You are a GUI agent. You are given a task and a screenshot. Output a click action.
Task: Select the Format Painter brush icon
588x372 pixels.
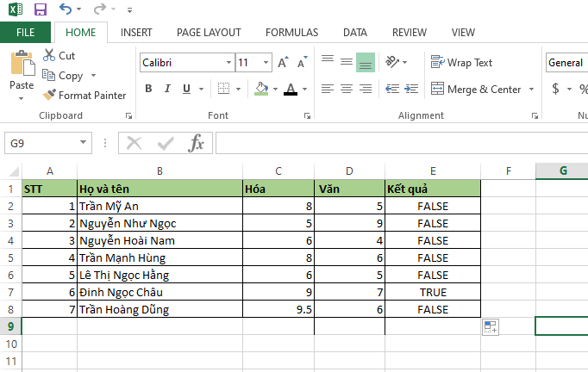click(49, 96)
